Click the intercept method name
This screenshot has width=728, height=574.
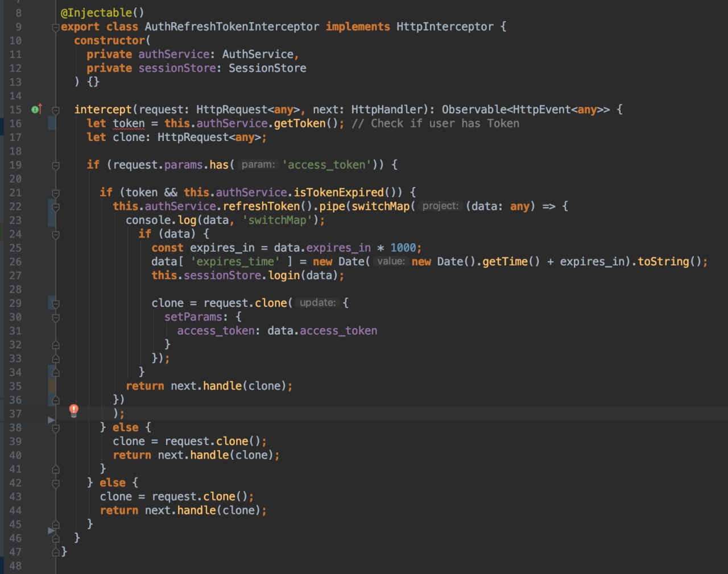[103, 110]
